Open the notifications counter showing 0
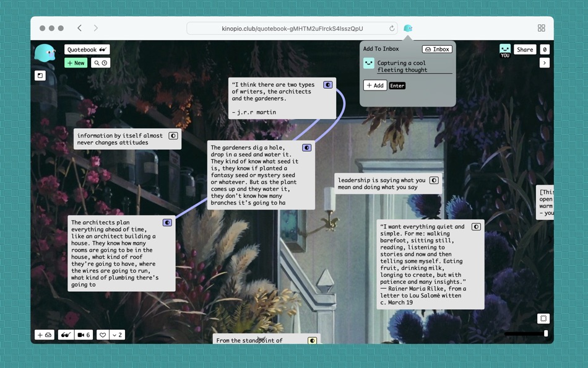This screenshot has height=368, width=588. tap(545, 50)
